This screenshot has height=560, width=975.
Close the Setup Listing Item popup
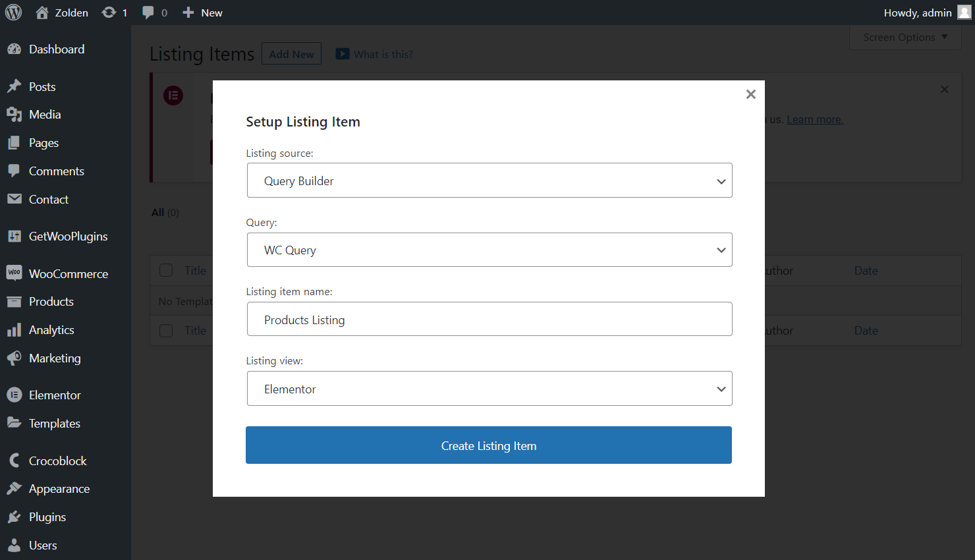[x=750, y=94]
